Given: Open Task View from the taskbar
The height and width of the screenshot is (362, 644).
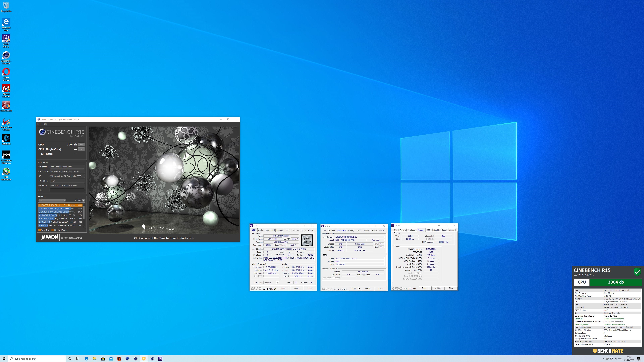Looking at the screenshot, I should click(x=78, y=359).
